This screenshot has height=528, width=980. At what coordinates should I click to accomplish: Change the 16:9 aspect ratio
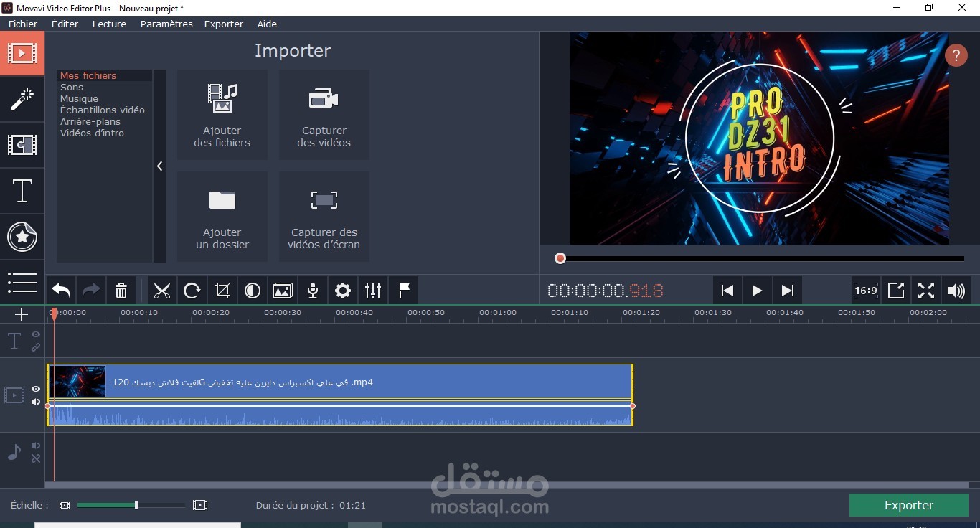pos(866,291)
